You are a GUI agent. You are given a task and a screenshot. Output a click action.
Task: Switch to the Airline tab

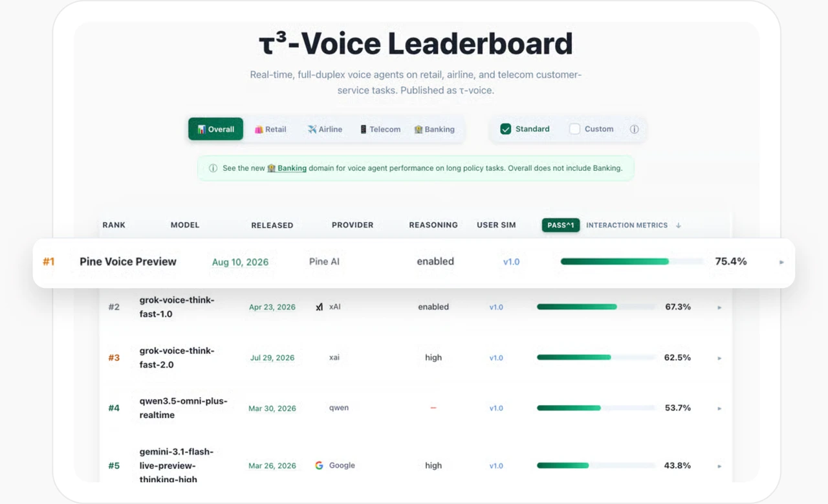click(x=325, y=129)
